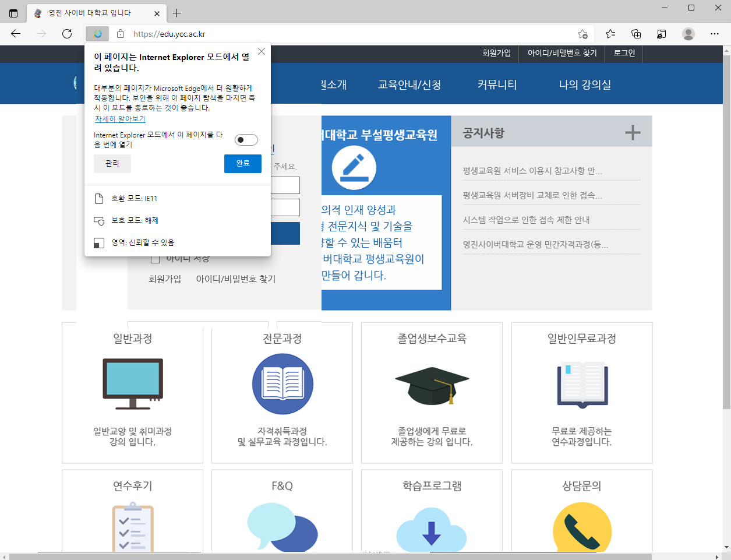Image resolution: width=731 pixels, height=560 pixels.
Task: Open notice 평생교육원 서버장비 교체로 인한 접속
Action: tap(532, 195)
